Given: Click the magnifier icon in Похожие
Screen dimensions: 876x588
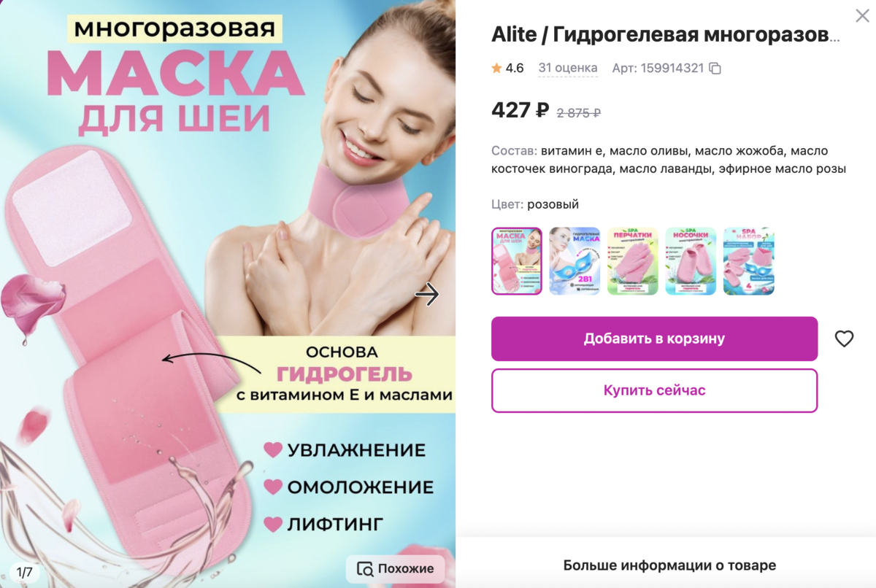Looking at the screenshot, I should click(365, 568).
